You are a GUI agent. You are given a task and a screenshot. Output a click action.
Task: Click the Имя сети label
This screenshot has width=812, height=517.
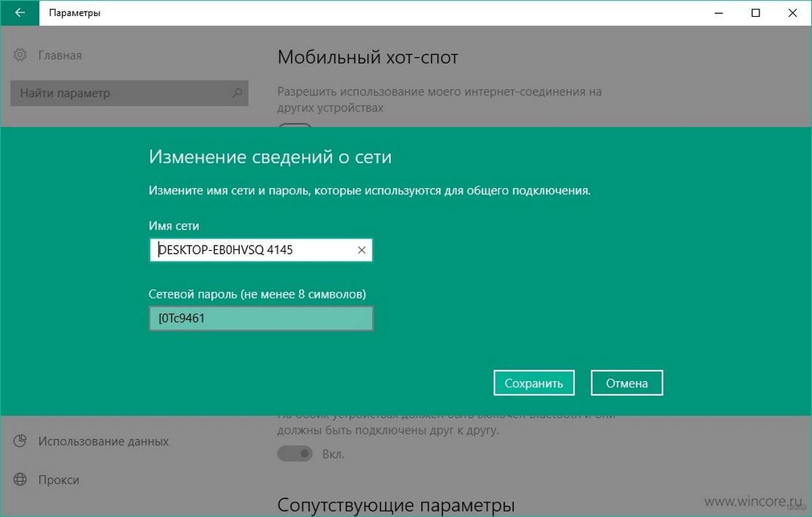tap(173, 226)
